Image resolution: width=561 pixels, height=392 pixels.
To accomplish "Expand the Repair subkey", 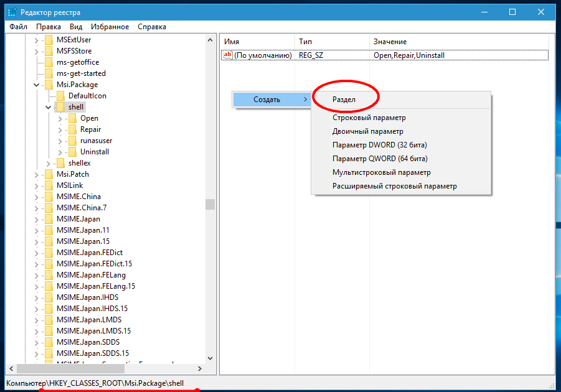I will 60,130.
